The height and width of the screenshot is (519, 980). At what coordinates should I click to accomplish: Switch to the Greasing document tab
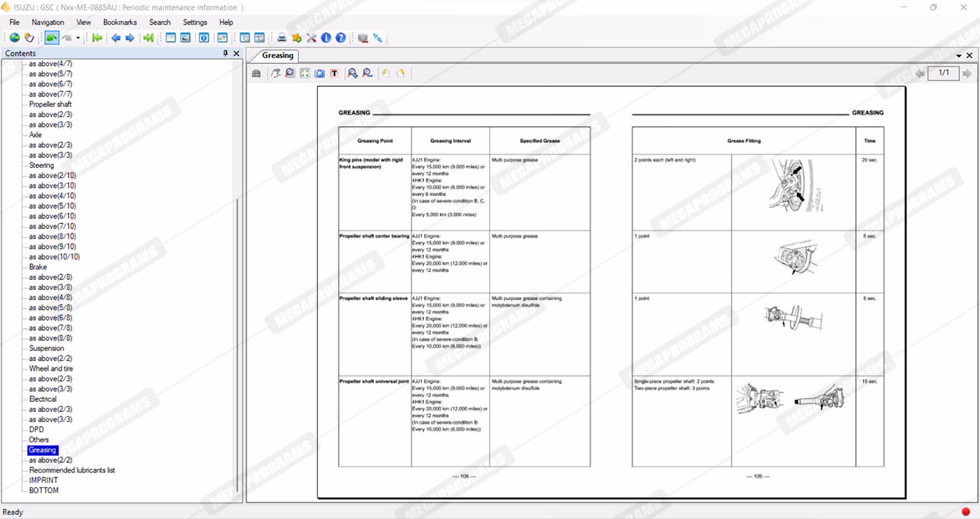click(278, 56)
